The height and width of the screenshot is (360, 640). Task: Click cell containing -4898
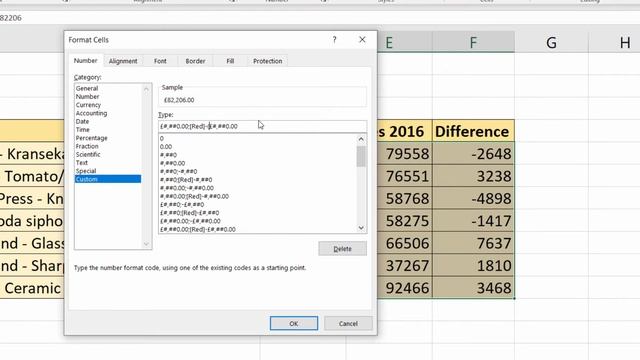(x=473, y=198)
